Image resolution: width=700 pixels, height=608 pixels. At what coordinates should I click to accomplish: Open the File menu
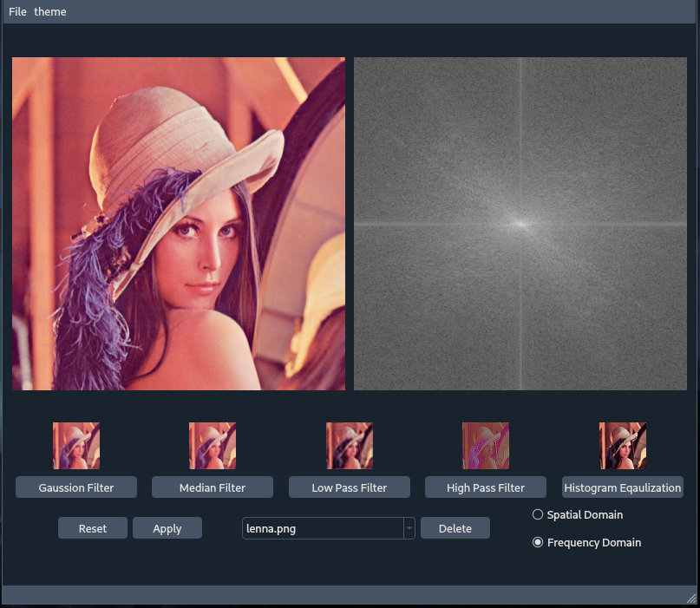(x=17, y=11)
